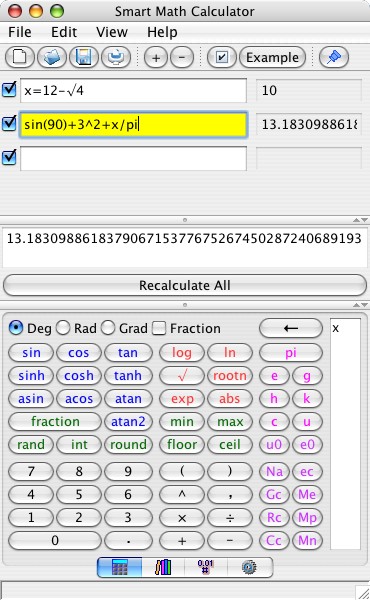
Task: Insert the cosh function
Action: tap(79, 376)
